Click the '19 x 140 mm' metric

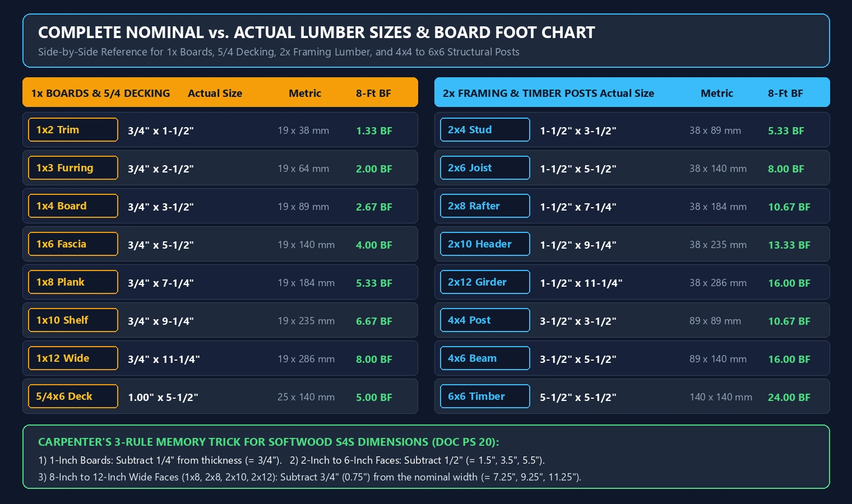tap(306, 245)
